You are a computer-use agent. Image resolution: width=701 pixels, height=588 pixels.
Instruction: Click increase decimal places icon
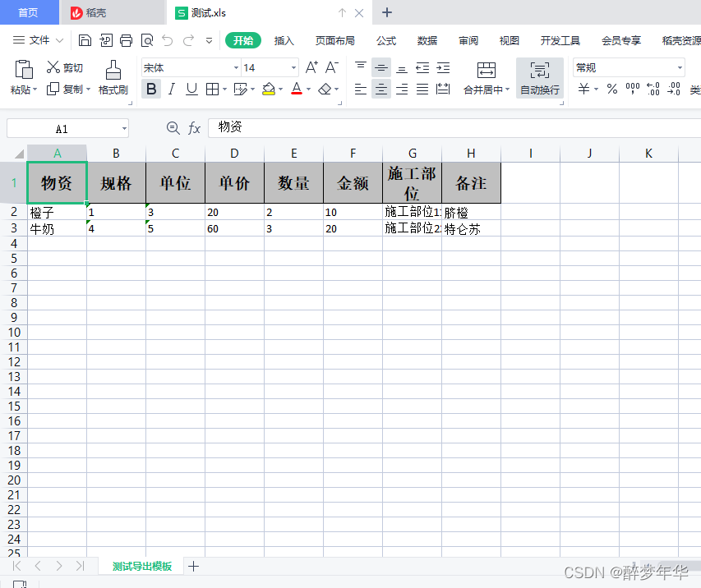(653, 89)
